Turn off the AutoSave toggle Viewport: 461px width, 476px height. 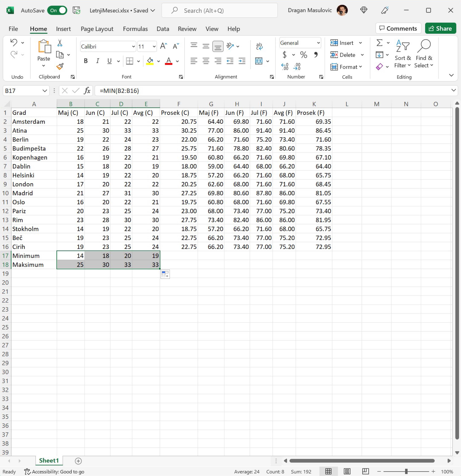click(x=57, y=10)
